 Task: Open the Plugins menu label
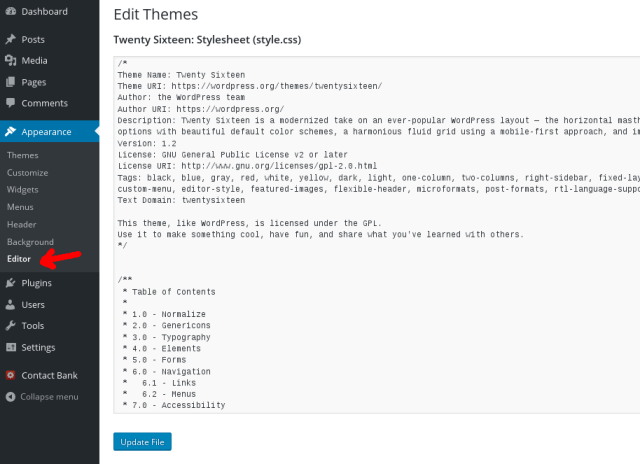coord(37,283)
